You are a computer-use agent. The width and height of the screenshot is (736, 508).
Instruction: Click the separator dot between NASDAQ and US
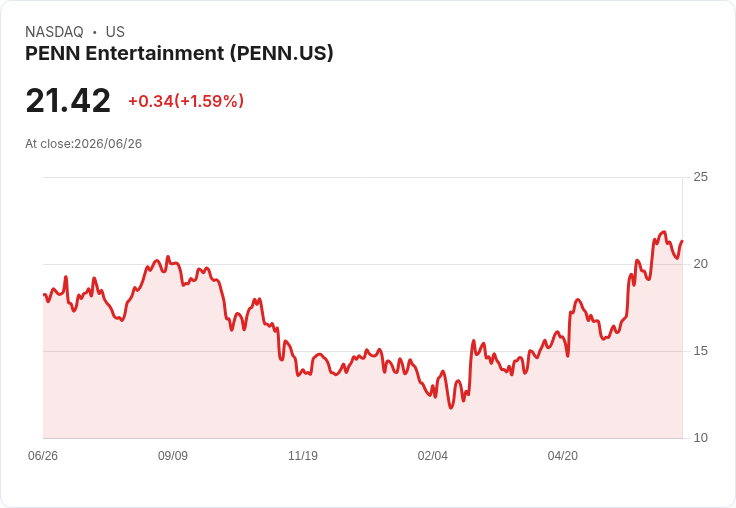tap(95, 32)
